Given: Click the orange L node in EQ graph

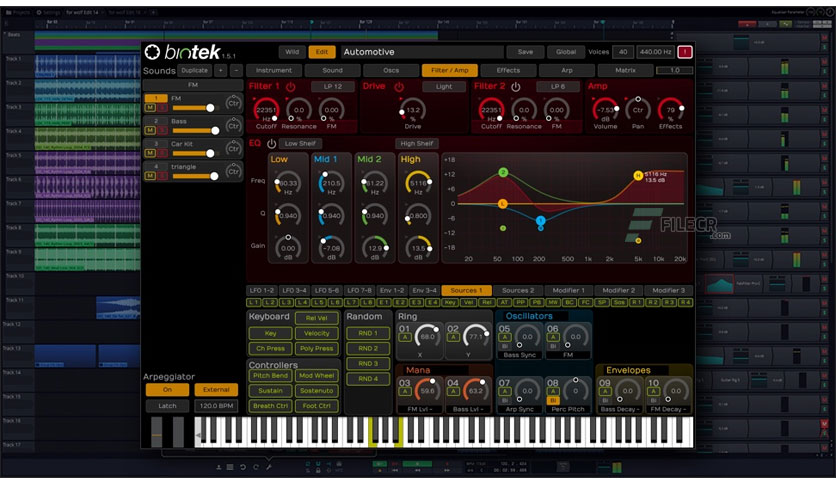Looking at the screenshot, I should pos(502,204).
